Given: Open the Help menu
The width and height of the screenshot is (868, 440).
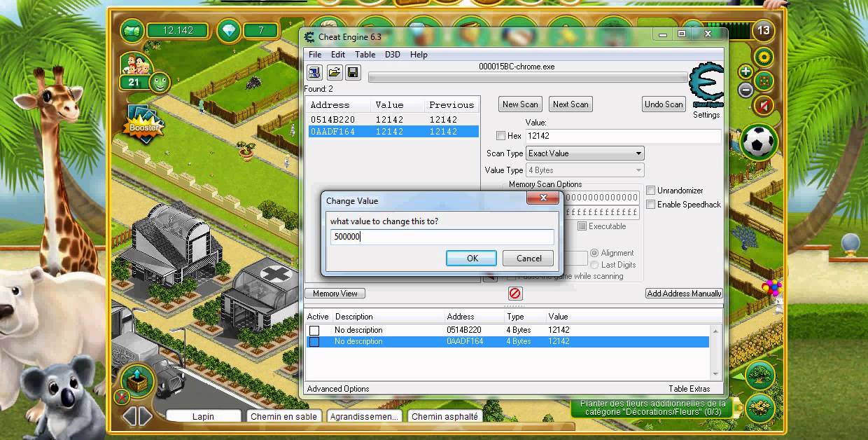Looking at the screenshot, I should pos(419,55).
